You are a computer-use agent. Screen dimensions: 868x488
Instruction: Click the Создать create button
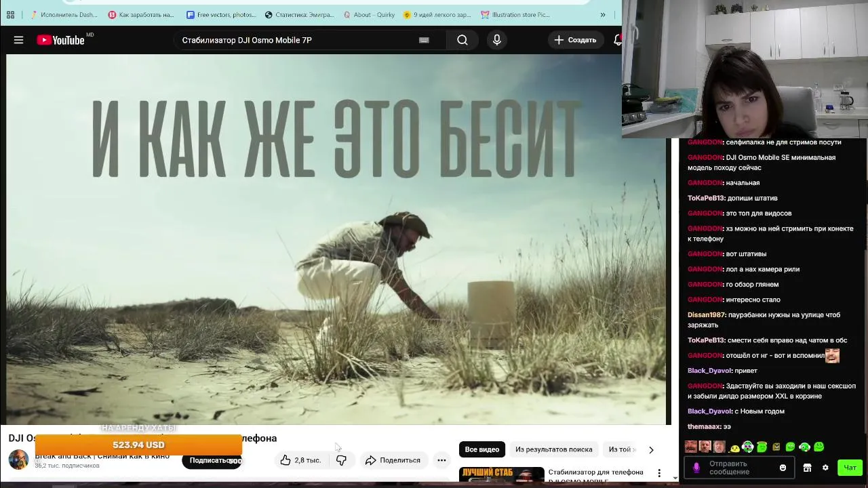(x=575, y=40)
